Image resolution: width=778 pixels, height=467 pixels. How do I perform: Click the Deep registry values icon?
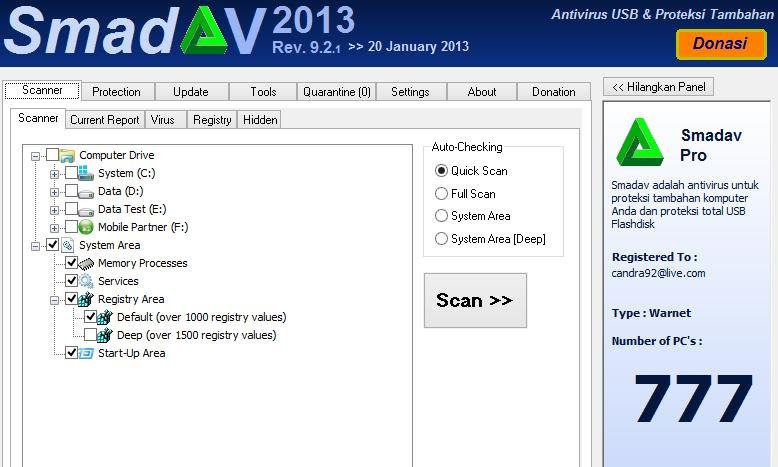tap(105, 335)
